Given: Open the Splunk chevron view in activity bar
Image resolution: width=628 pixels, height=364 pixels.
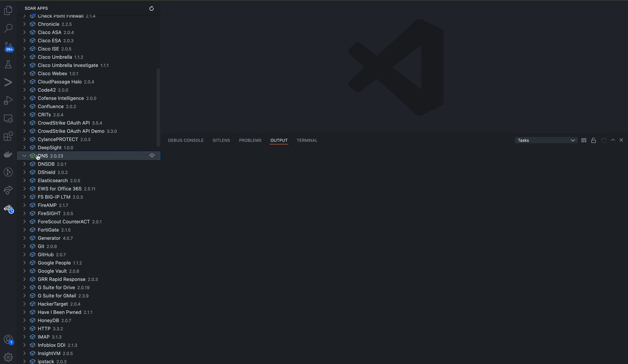Looking at the screenshot, I should pyautogui.click(x=8, y=82).
